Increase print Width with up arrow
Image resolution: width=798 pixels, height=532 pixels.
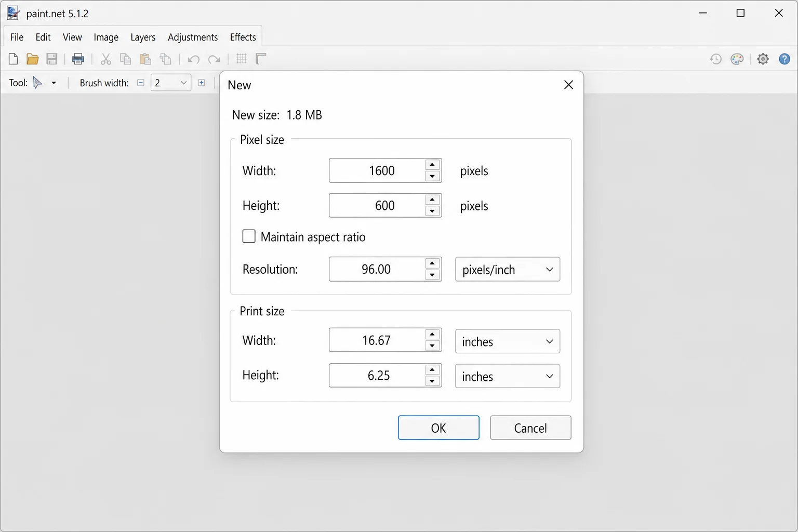tap(432, 334)
